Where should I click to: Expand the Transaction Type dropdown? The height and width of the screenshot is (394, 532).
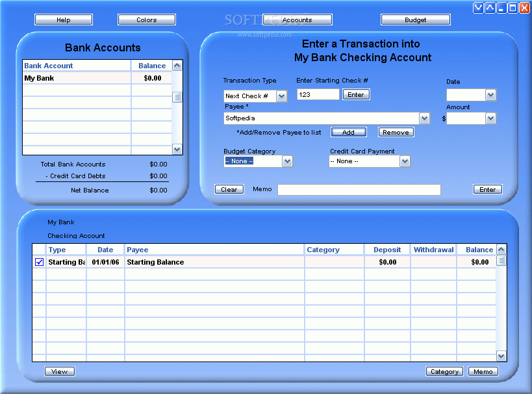tap(281, 96)
